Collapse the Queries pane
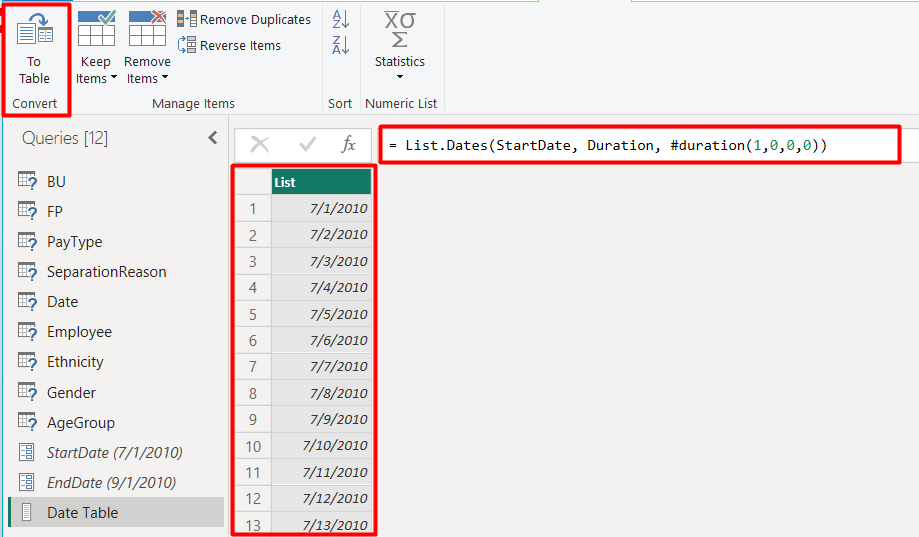This screenshot has height=537, width=919. tap(213, 138)
